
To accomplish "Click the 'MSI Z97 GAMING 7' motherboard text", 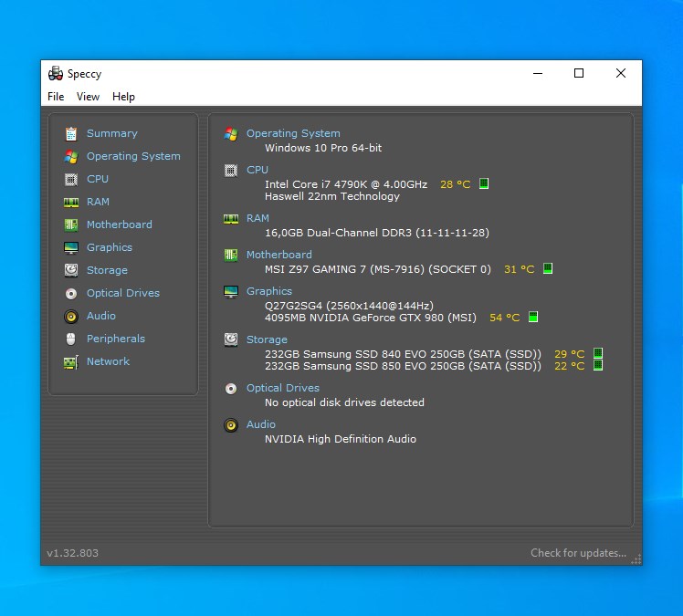I will click(x=315, y=269).
